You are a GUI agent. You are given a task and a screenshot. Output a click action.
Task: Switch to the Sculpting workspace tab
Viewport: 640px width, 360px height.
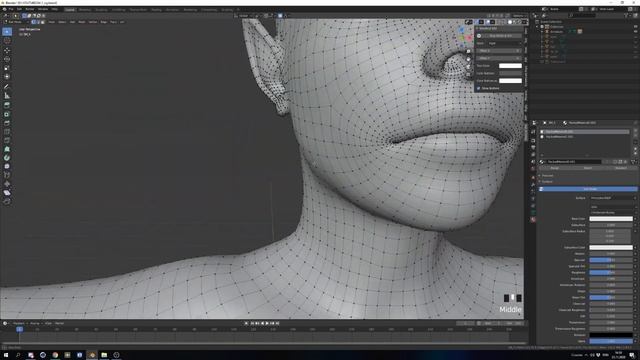[x=101, y=10]
